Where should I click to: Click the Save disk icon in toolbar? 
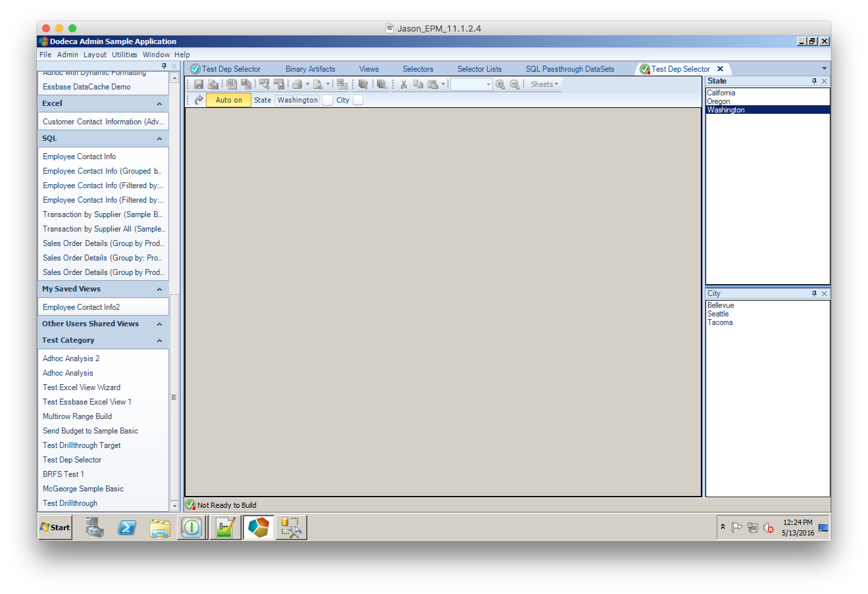[x=198, y=85]
